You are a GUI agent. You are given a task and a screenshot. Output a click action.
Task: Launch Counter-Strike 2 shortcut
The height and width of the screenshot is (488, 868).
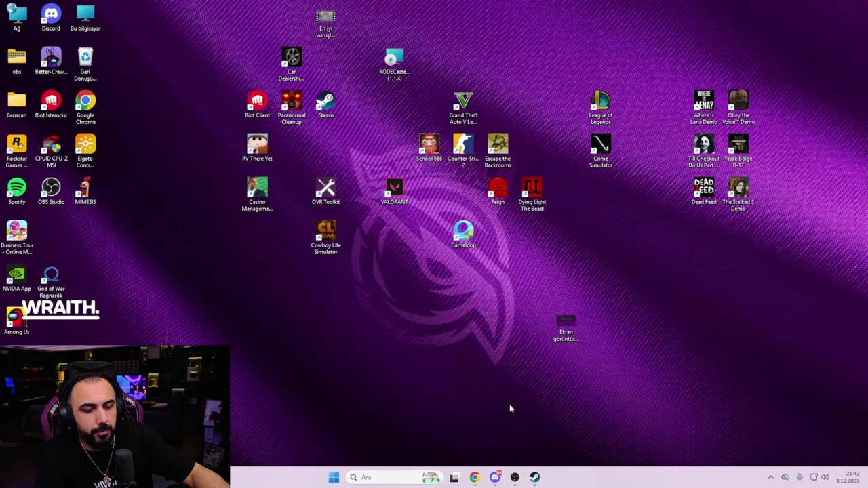click(463, 151)
